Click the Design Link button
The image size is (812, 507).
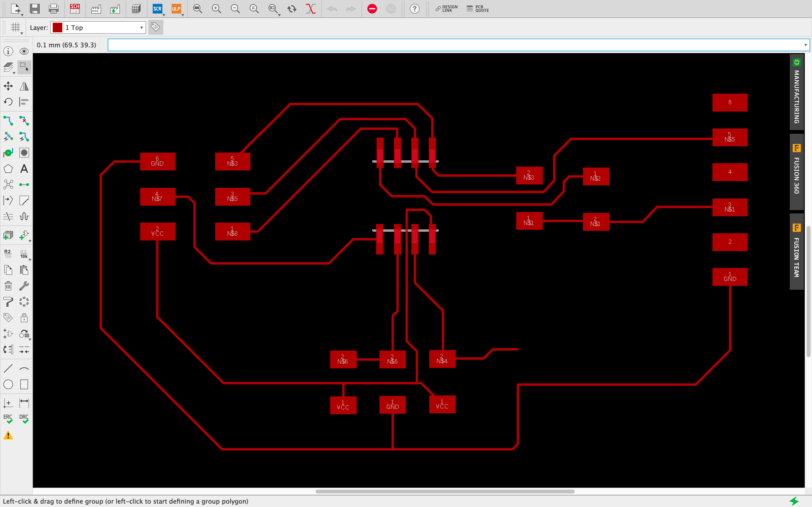click(x=446, y=9)
